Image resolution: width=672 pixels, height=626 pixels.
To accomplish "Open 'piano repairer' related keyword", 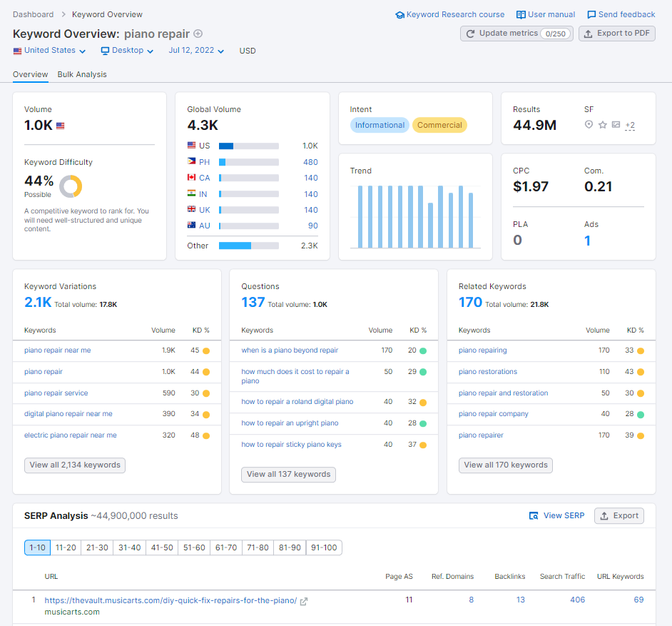I will 481,435.
